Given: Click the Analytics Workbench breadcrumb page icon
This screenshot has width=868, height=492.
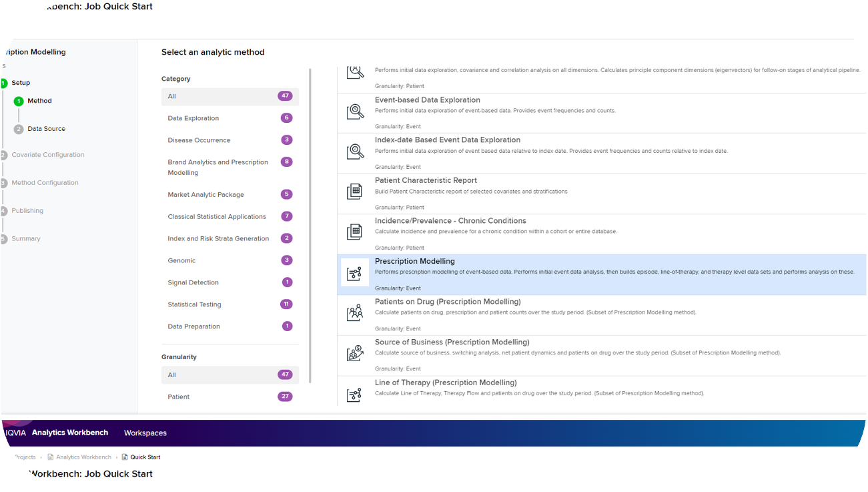Looking at the screenshot, I should click(x=51, y=457).
